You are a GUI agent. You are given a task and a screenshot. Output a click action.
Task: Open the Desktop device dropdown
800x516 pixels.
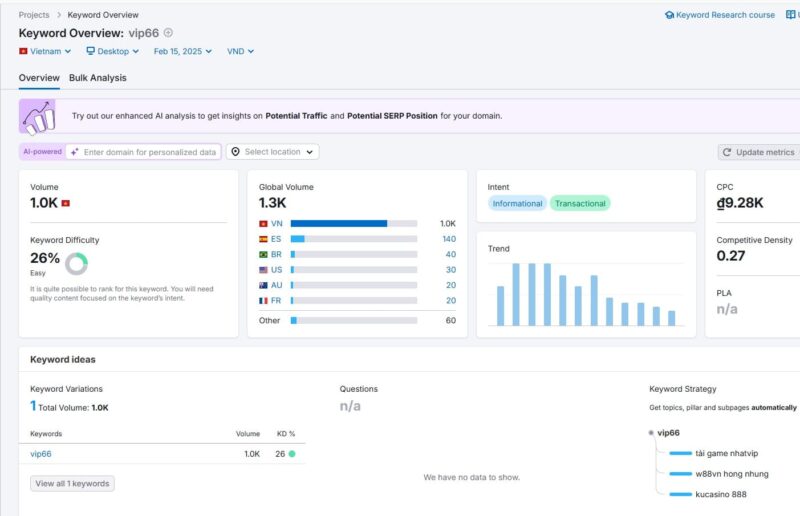(110, 51)
